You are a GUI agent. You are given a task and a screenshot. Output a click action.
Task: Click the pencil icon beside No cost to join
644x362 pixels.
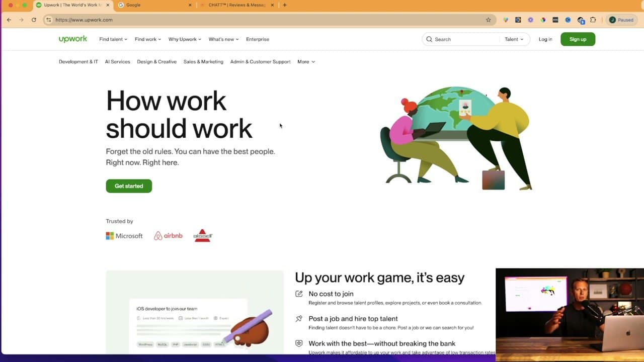(x=298, y=294)
